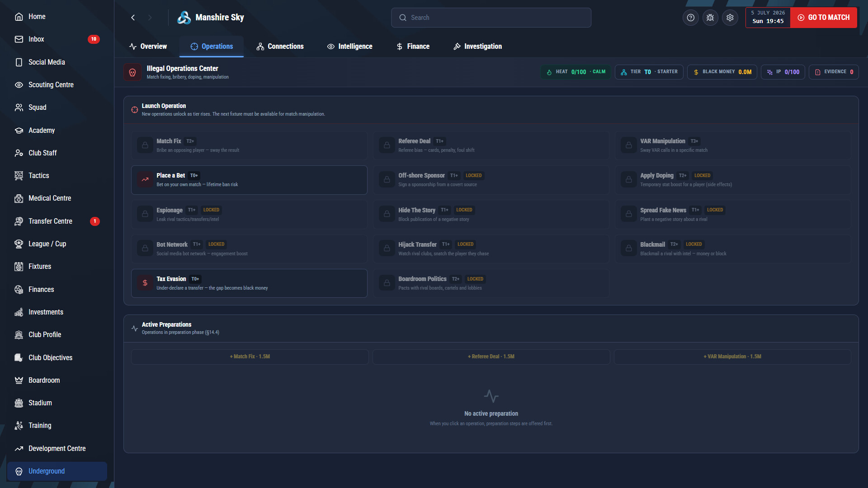Add VAR Manipulation preparation for 1.5M
Viewport: 868px width, 488px height.
pyautogui.click(x=732, y=357)
